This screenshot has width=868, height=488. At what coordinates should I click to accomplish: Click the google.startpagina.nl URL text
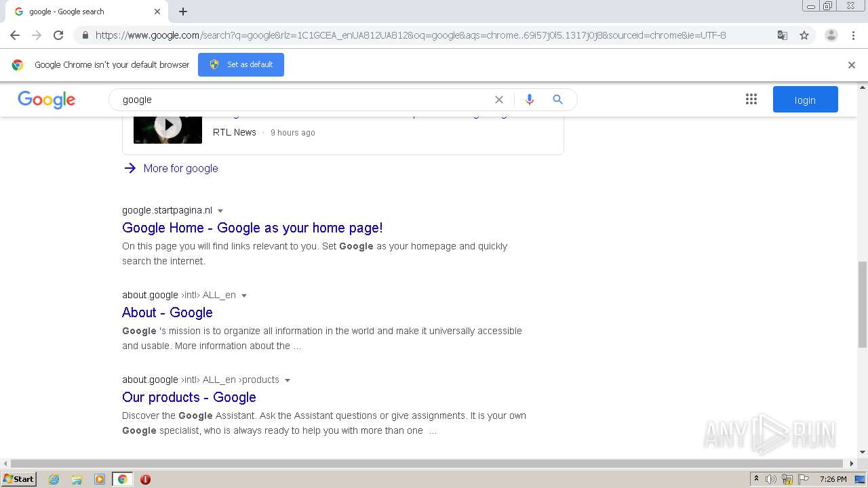point(167,210)
